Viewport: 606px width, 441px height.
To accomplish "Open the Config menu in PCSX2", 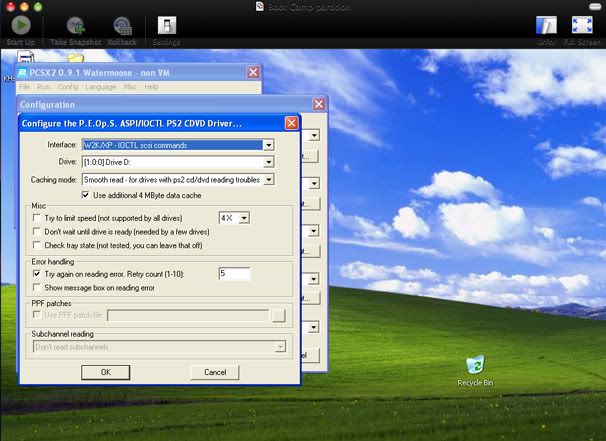I will point(68,87).
